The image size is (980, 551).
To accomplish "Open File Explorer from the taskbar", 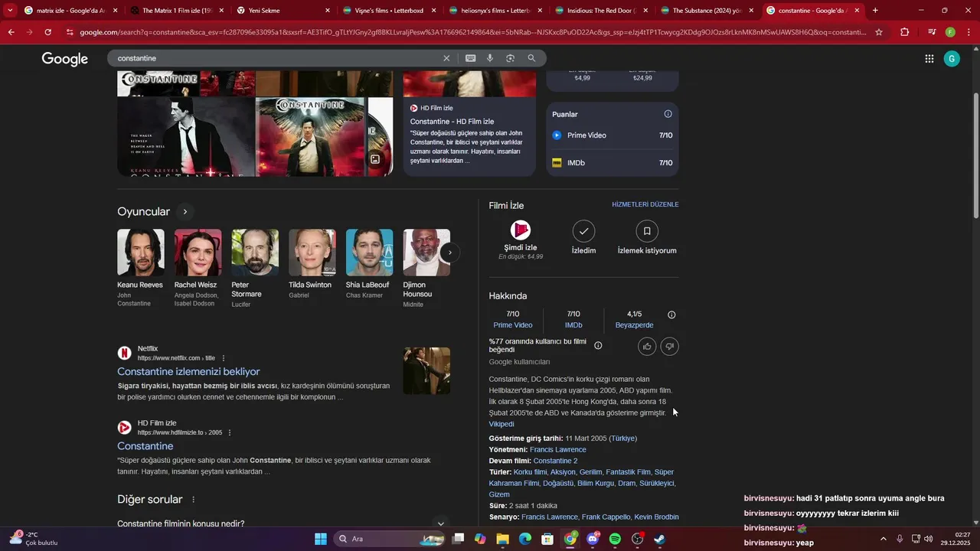I will pyautogui.click(x=502, y=539).
